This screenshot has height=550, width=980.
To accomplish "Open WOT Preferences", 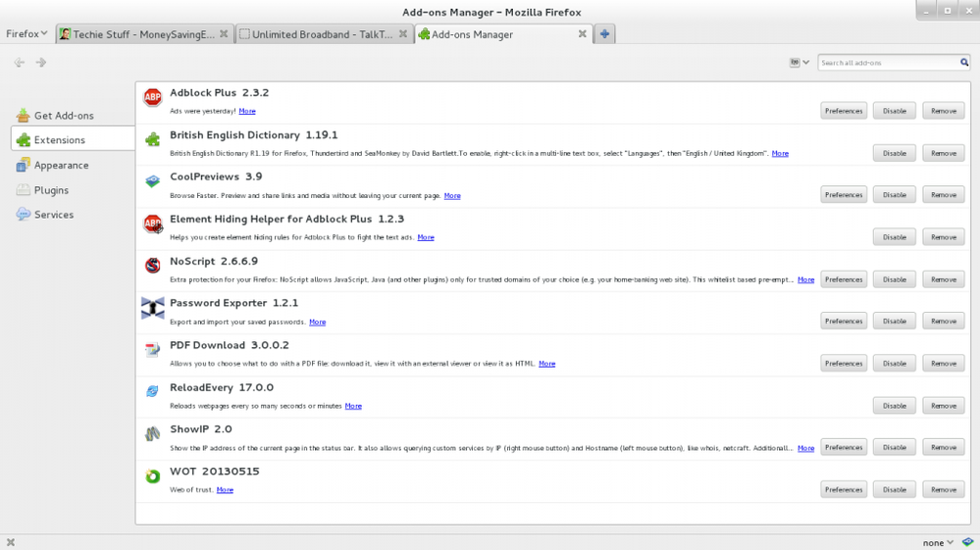I will (843, 489).
